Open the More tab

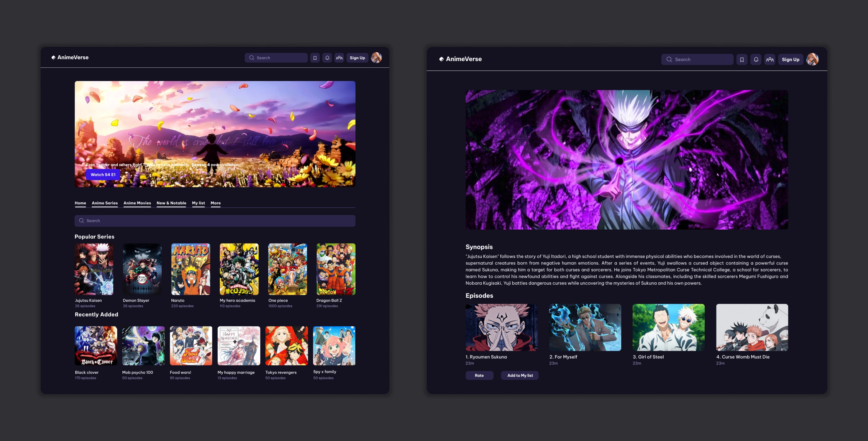click(216, 203)
